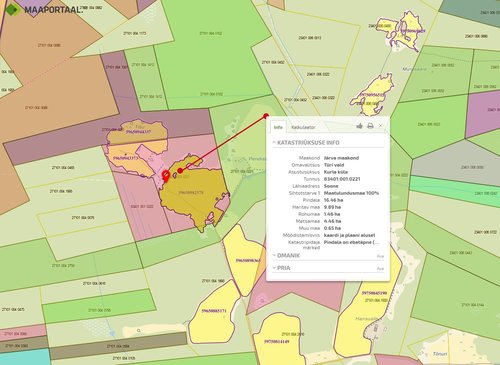Click the red dot at the popup corner
The height and width of the screenshot is (365, 500).
[266, 116]
